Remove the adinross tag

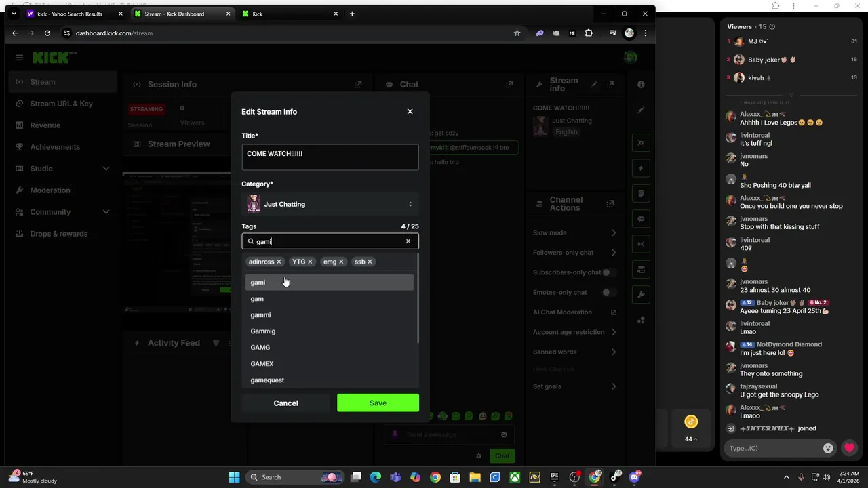point(279,262)
